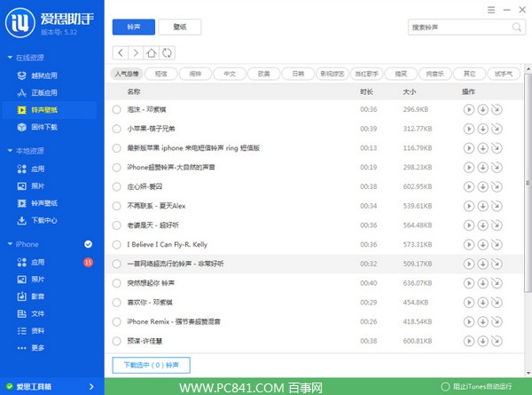
Task: Select the radio button for I Believe I Can Fly
Action: tap(117, 244)
